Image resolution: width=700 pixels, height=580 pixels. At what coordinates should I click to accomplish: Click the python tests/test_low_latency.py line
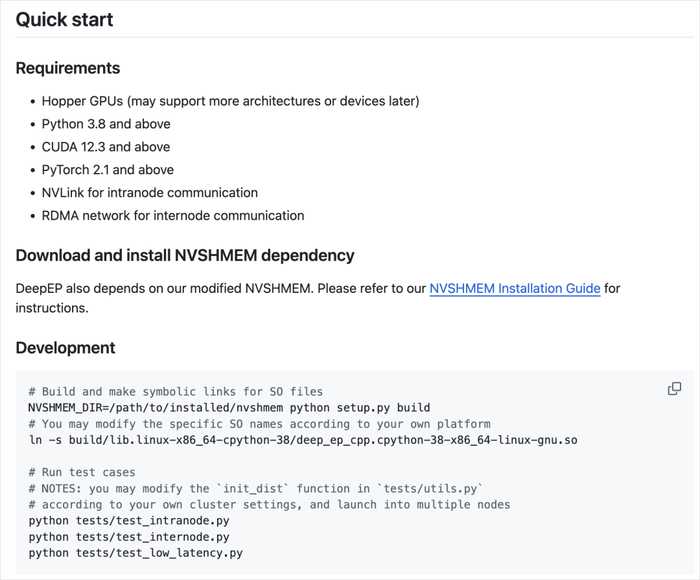135,553
